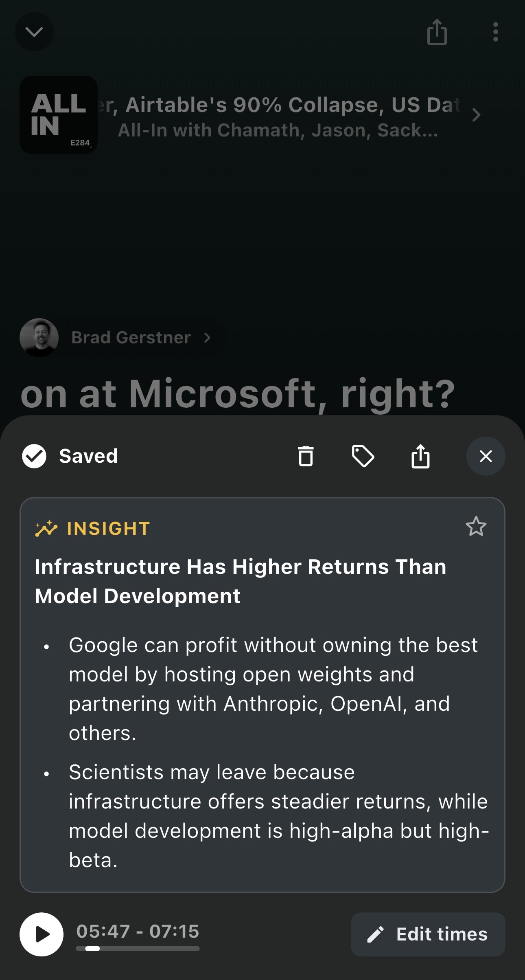Screen dimensions: 525x980
Task: Close the saved snip panel
Action: (x=486, y=456)
